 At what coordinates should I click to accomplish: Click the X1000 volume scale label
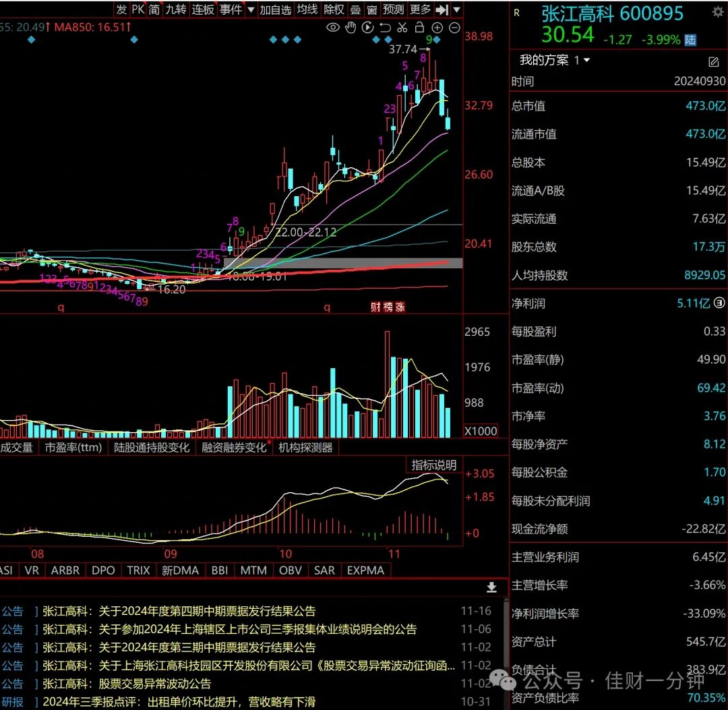[481, 431]
